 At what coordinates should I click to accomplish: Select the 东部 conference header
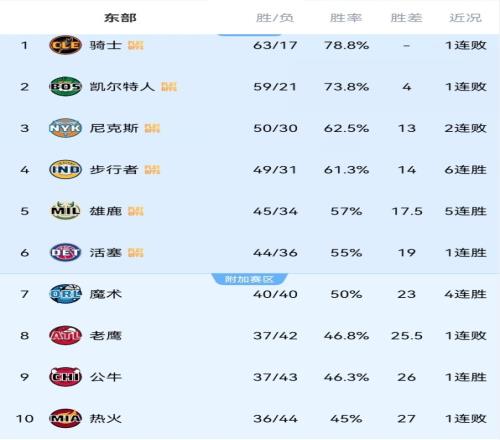coord(120,18)
